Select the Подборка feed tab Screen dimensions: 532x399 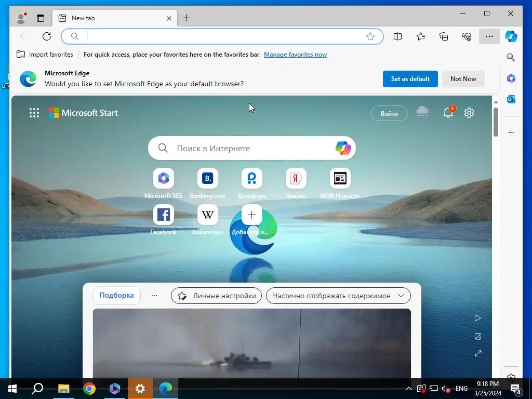[117, 296]
